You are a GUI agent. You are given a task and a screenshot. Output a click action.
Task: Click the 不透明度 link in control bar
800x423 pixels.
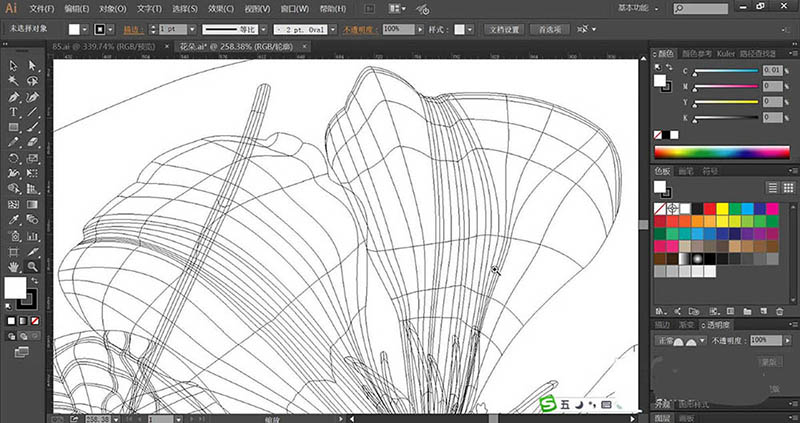(x=360, y=30)
